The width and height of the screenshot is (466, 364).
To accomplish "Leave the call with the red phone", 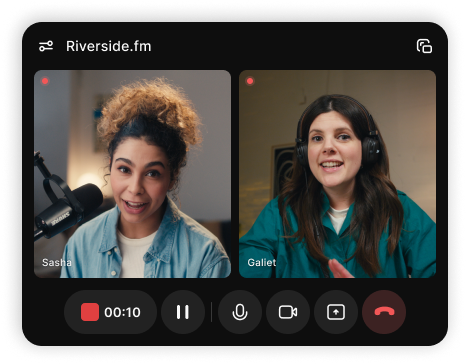I will tap(384, 312).
